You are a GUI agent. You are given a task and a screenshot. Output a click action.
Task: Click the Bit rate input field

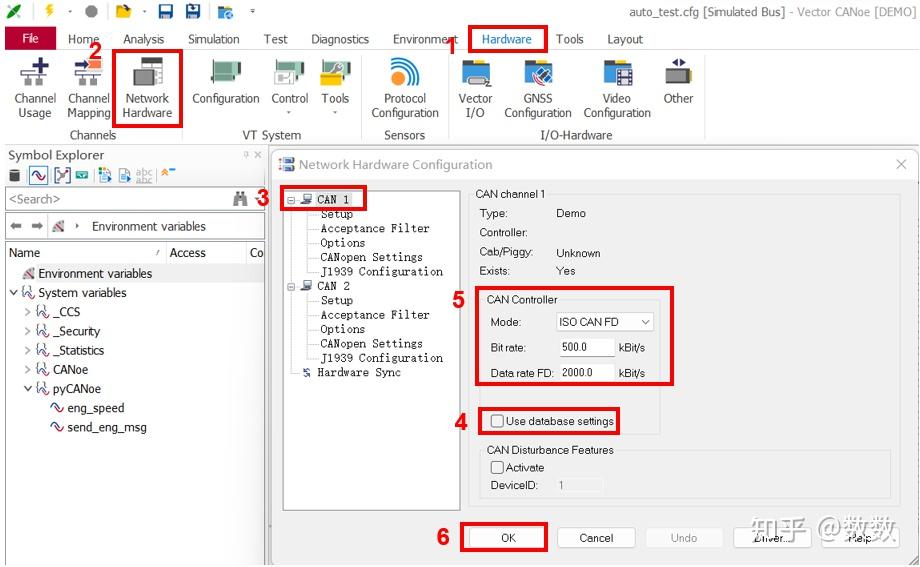click(x=586, y=347)
